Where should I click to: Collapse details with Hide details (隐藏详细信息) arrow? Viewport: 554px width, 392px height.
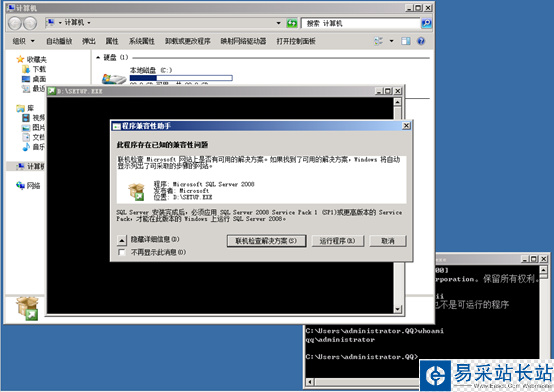coord(122,241)
